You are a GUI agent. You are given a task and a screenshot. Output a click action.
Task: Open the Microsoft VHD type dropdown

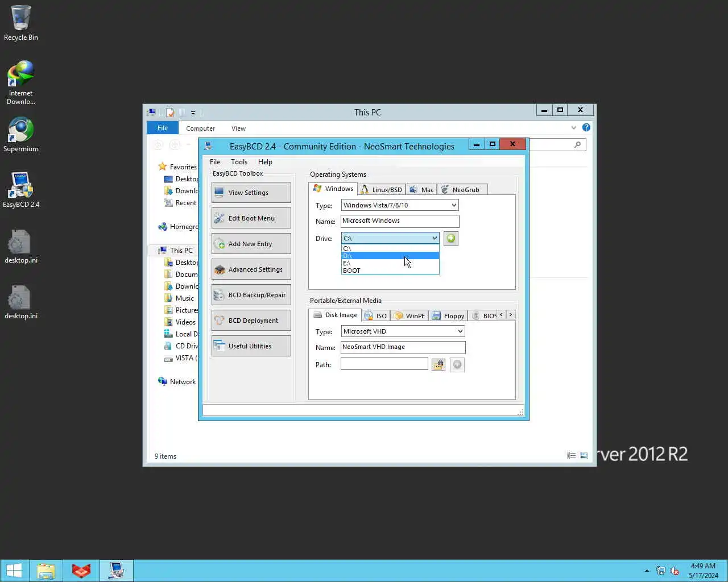[403, 331]
